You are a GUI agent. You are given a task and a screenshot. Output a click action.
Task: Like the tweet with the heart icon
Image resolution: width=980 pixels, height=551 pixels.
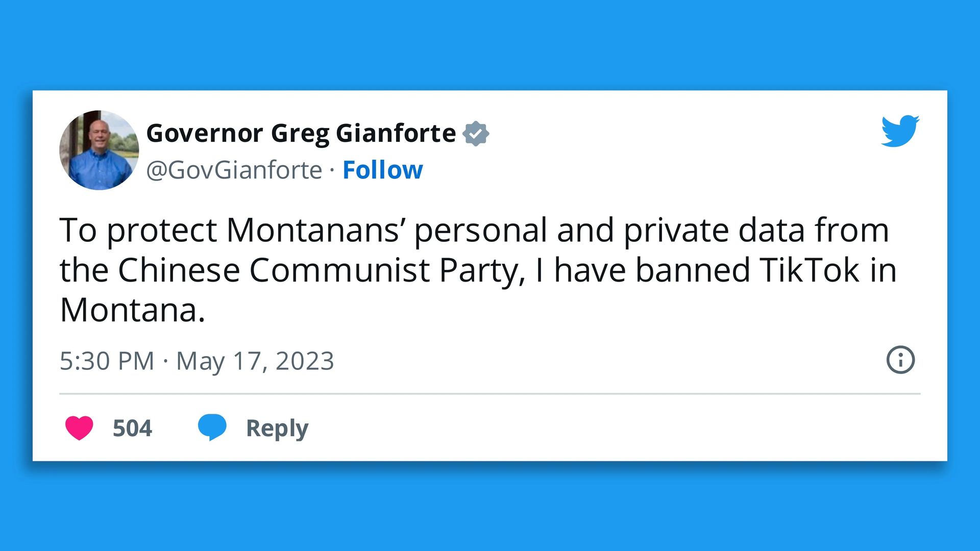(x=79, y=428)
